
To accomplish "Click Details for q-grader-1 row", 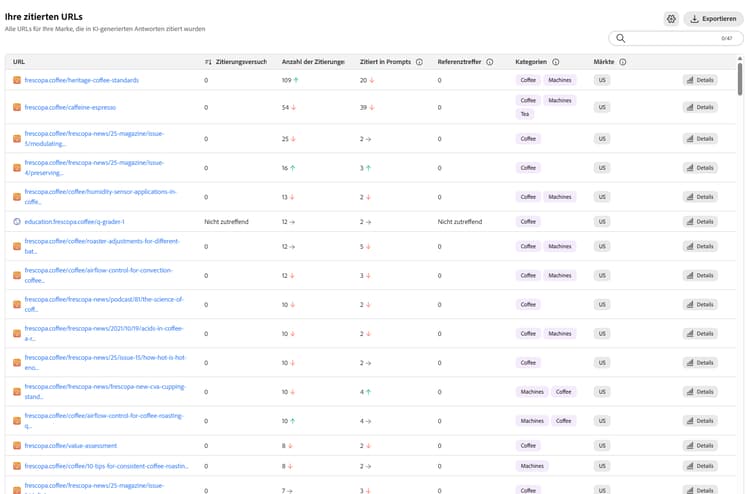I will [700, 221].
